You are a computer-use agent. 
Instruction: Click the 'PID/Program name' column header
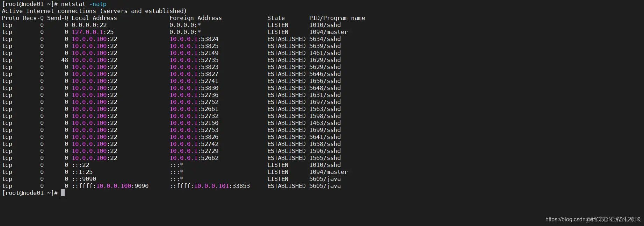[x=337, y=18]
